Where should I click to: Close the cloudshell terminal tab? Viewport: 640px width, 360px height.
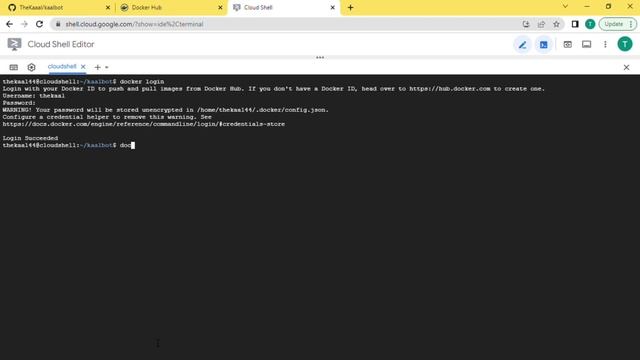(83, 67)
